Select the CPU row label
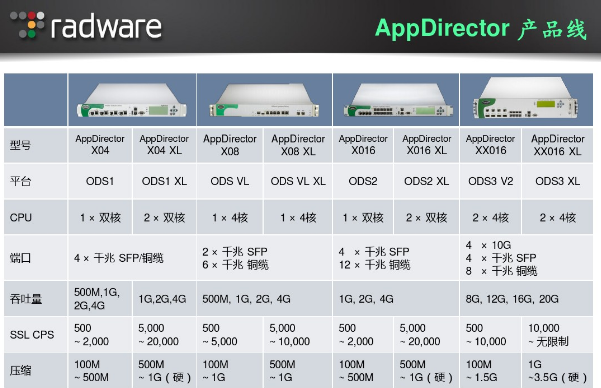Image resolution: width=601 pixels, height=388 pixels. [21, 217]
